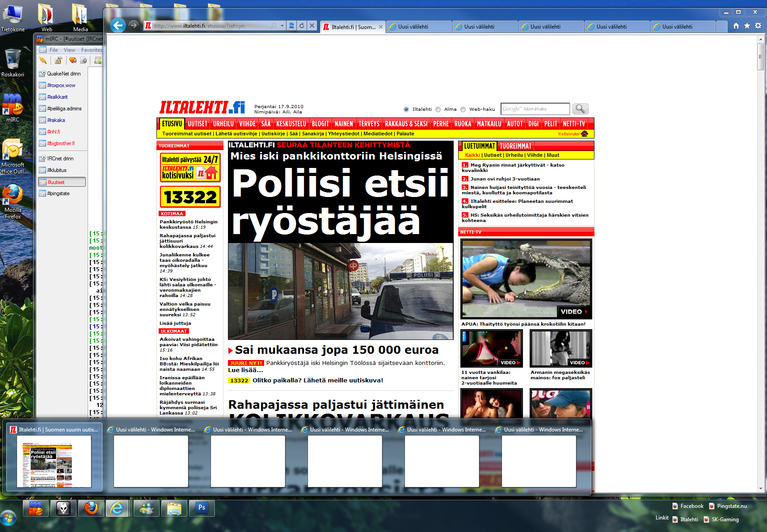This screenshot has width=767, height=532.
Task: Click the page refresh icon
Action: click(302, 26)
